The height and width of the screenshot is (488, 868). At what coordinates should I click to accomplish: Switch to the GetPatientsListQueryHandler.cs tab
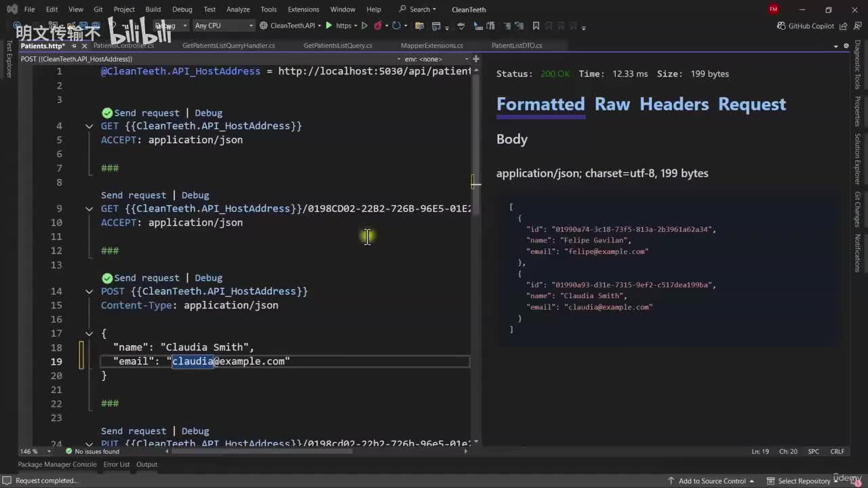[229, 45]
